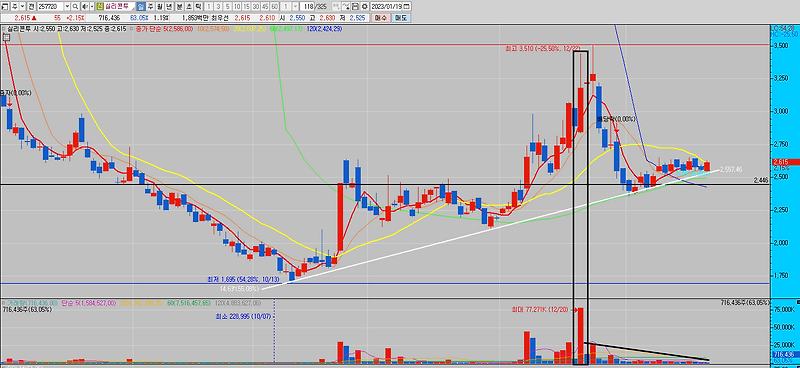Expand the stock code history dropdown
The width and height of the screenshot is (800, 368).
tap(67, 6)
